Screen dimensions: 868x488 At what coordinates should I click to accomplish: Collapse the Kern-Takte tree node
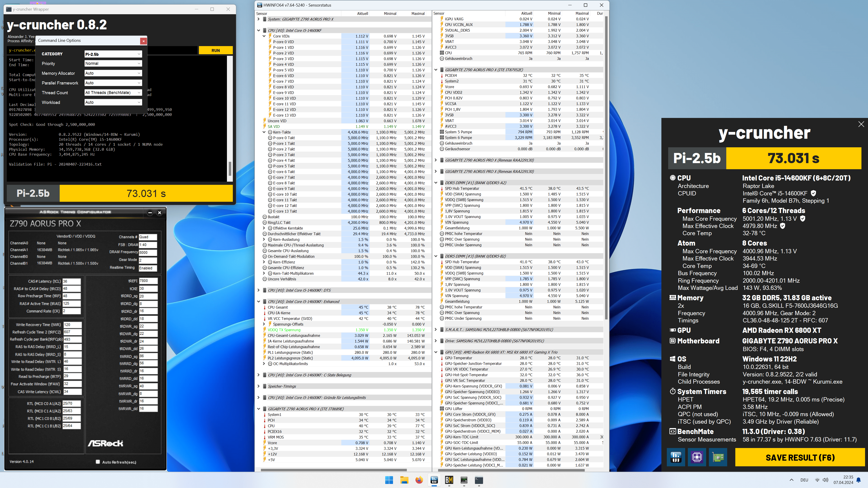coord(264,132)
